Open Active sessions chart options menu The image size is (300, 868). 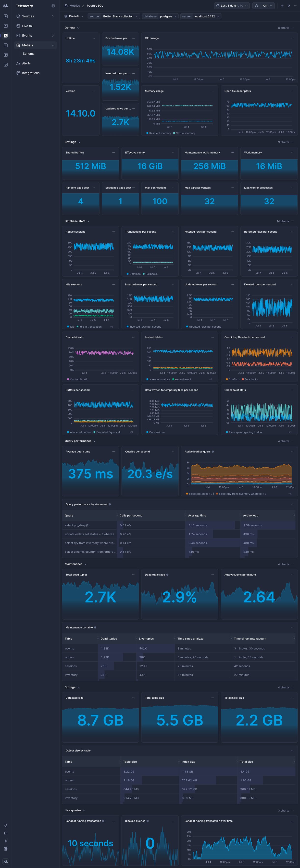click(113, 232)
